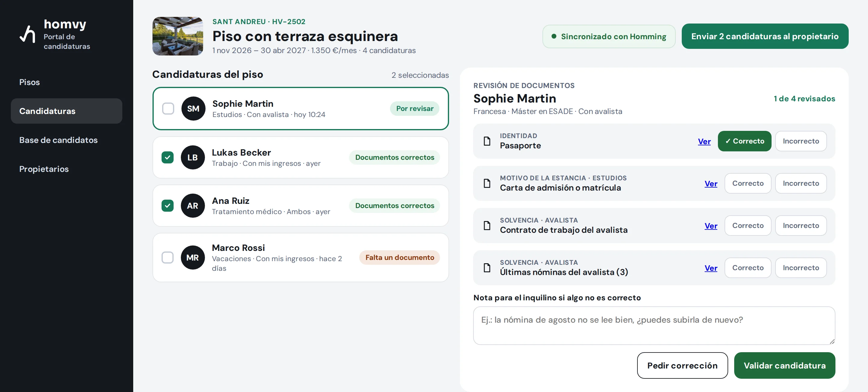Click Sincronizado con Homming status badge
This screenshot has width=868, height=392.
pyautogui.click(x=609, y=36)
